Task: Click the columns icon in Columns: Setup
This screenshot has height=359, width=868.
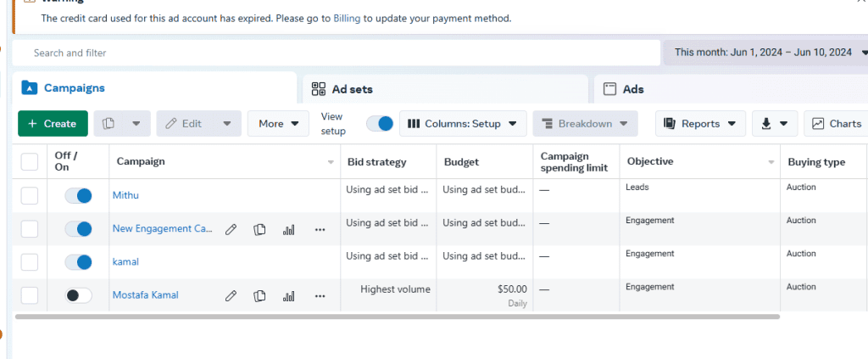Action: click(414, 124)
